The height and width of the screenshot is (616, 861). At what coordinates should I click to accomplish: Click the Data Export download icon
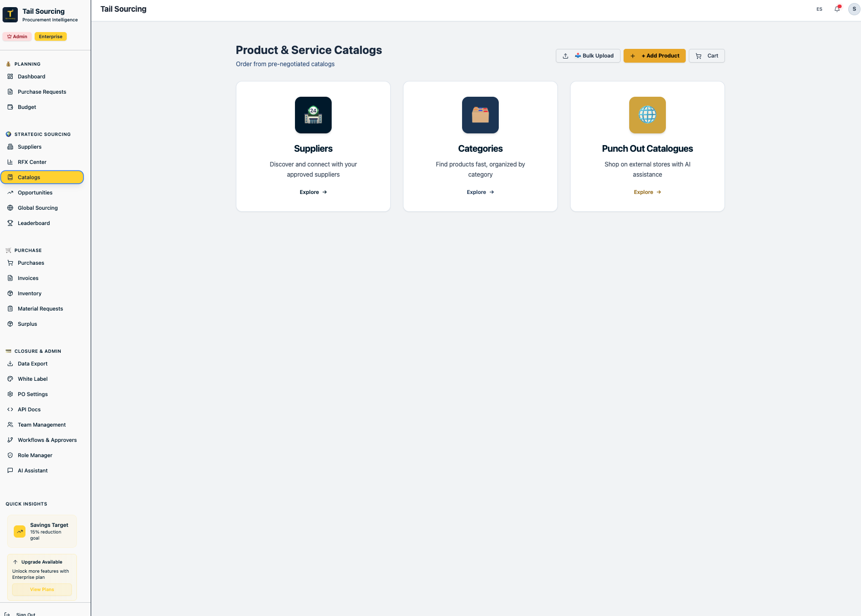point(10,363)
